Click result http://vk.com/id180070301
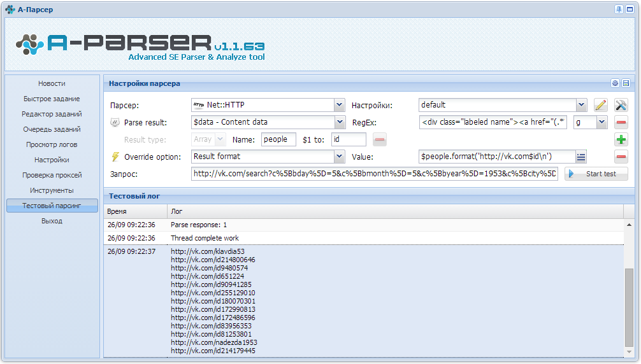 click(x=213, y=301)
